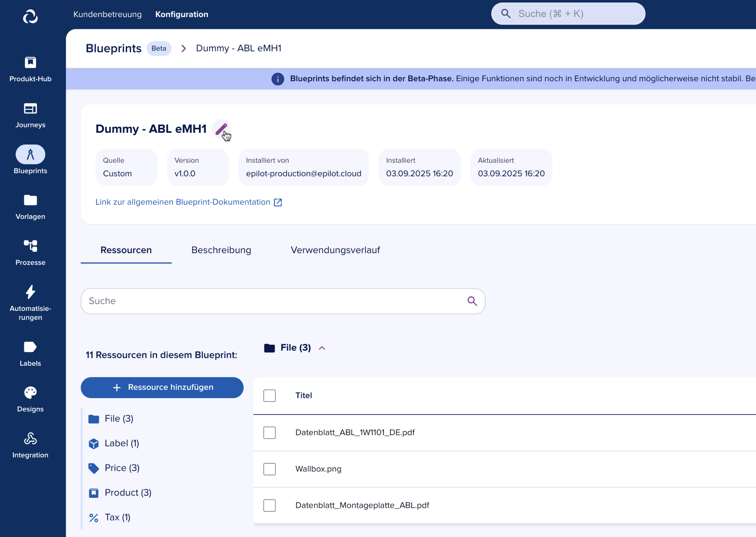Viewport: 756px width, 537px height.
Task: Open the Verwendungsverlauf tab
Action: tap(335, 250)
